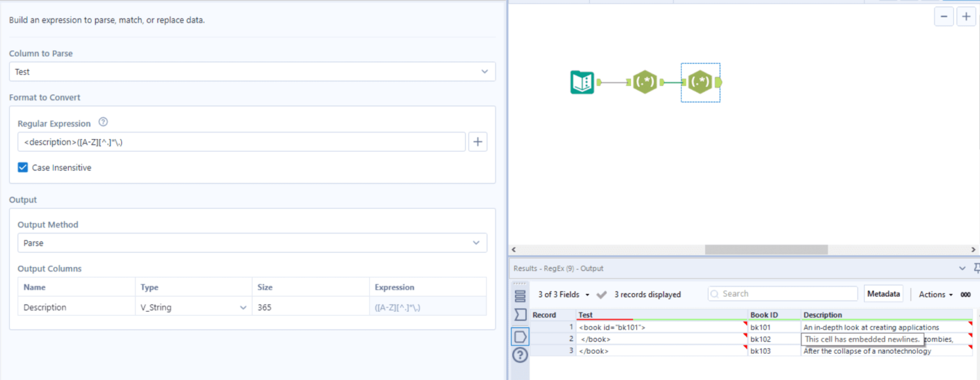
Task: Open the Actions menu in Results panel
Action: tap(933, 294)
